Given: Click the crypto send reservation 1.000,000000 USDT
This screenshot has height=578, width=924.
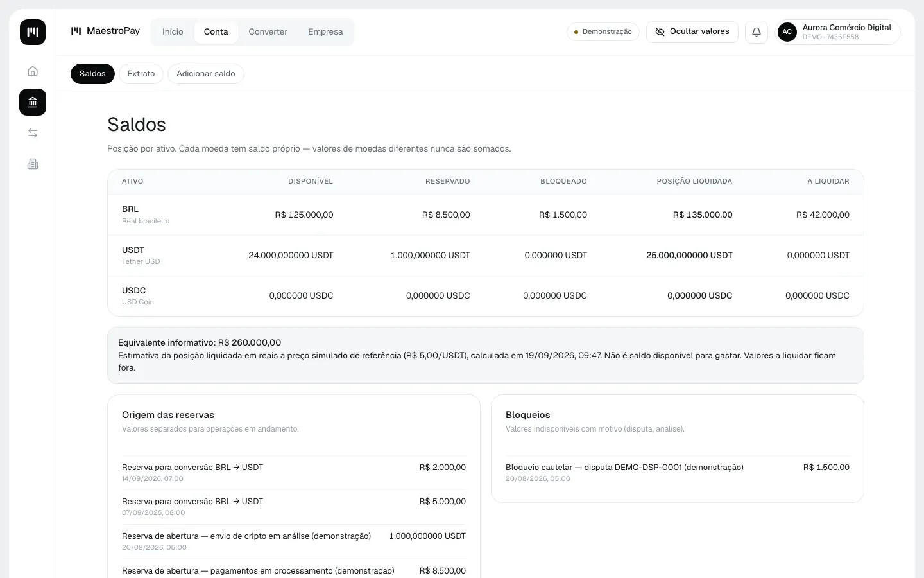Looking at the screenshot, I should 427,536.
